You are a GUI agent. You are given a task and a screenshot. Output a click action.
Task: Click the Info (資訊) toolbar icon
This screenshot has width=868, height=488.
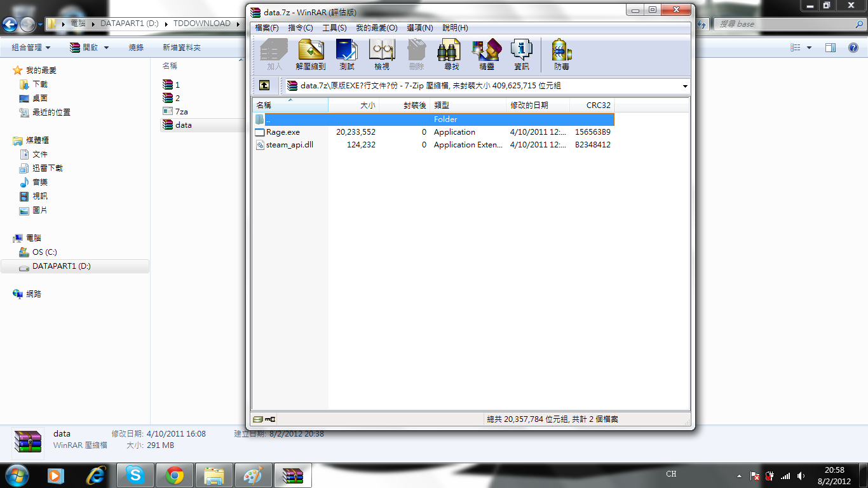(522, 55)
